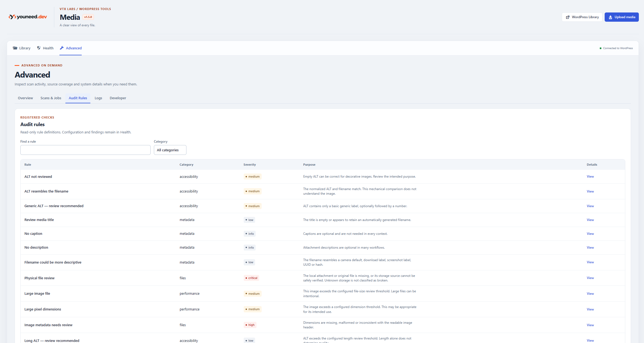Screen dimensions: 644x343
Task: Click the Connected to WordPress status
Action: click(616, 48)
